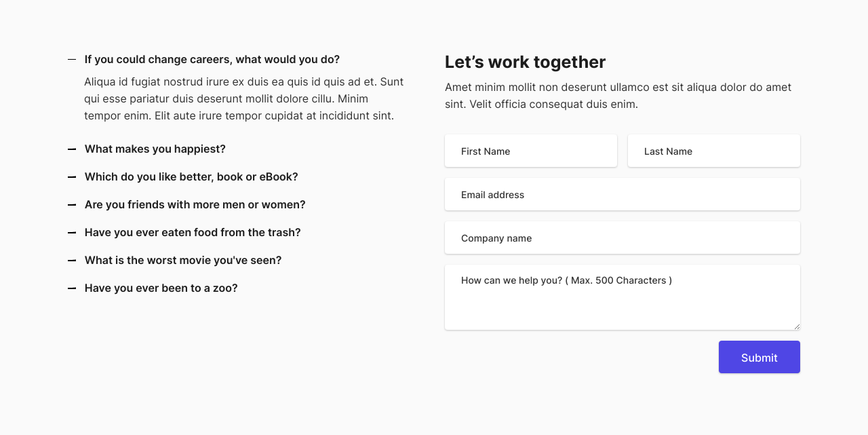Open "Have you ever been to a zoo?" item

[161, 288]
